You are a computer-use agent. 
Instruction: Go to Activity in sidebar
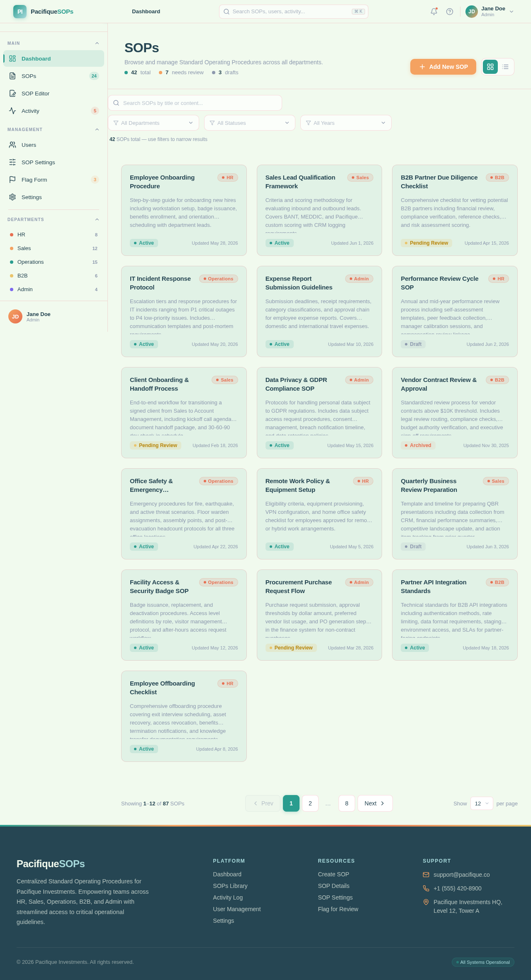(54, 111)
